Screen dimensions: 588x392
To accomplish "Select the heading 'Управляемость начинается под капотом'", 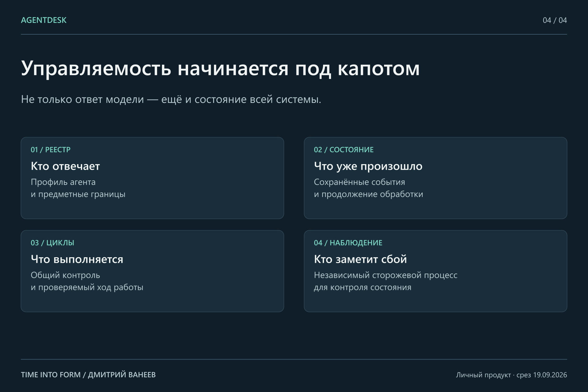I will 220,68.
